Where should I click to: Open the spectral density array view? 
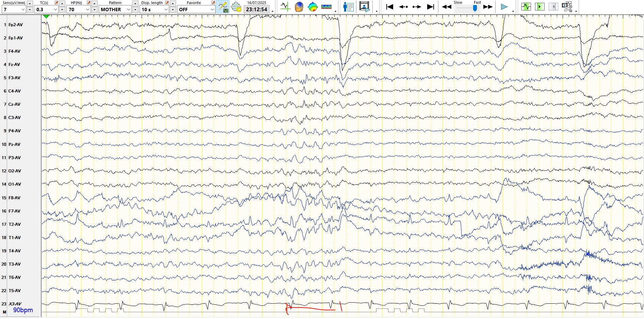(x=326, y=6)
